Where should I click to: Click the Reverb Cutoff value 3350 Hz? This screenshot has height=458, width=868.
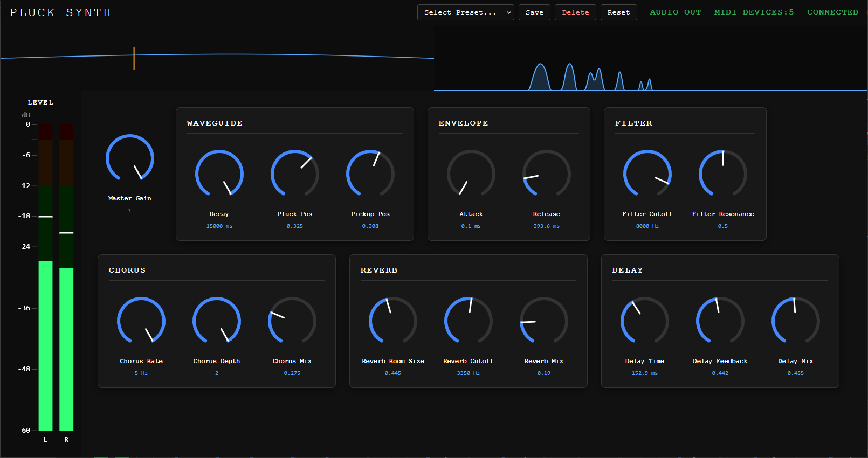[469, 373]
